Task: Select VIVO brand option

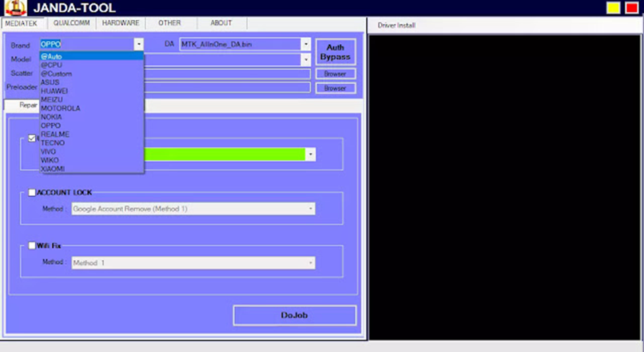Action: [x=92, y=151]
